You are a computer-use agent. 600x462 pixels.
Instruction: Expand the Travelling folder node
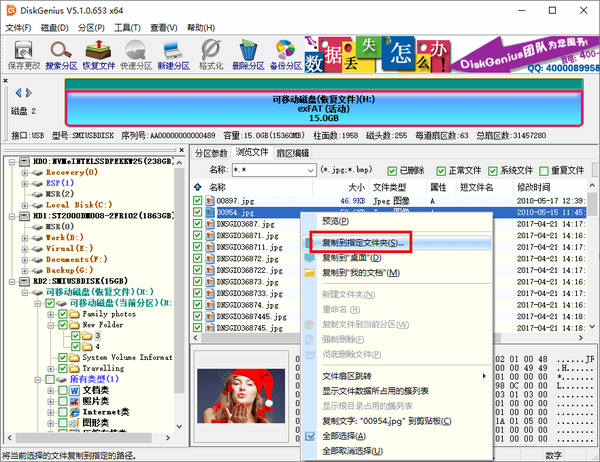tap(50, 369)
